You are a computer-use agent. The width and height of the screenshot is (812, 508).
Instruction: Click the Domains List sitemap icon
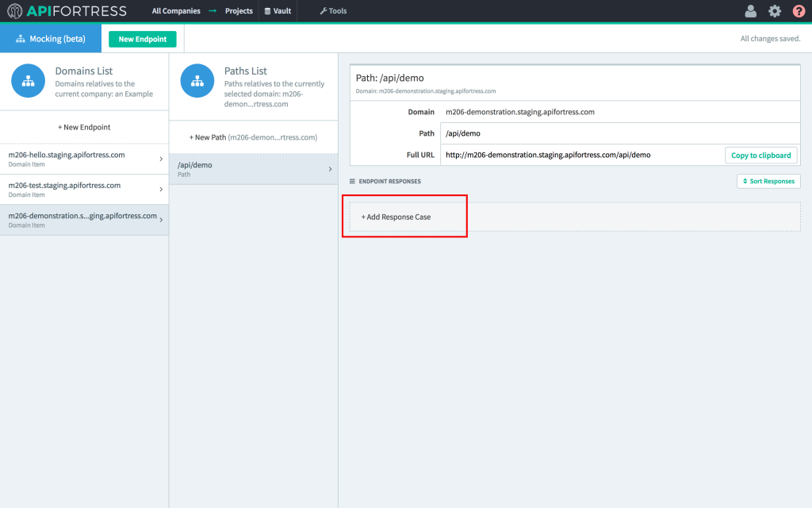coord(28,81)
